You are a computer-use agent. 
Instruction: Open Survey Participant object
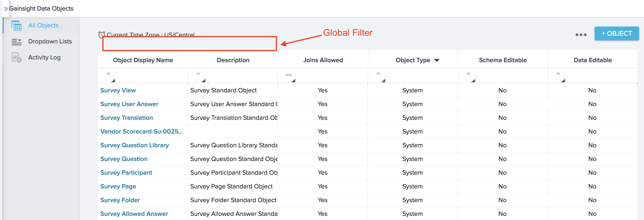click(x=126, y=173)
